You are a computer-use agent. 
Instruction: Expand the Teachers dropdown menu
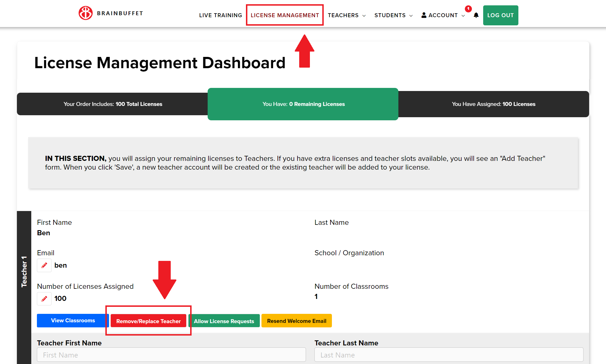(347, 15)
